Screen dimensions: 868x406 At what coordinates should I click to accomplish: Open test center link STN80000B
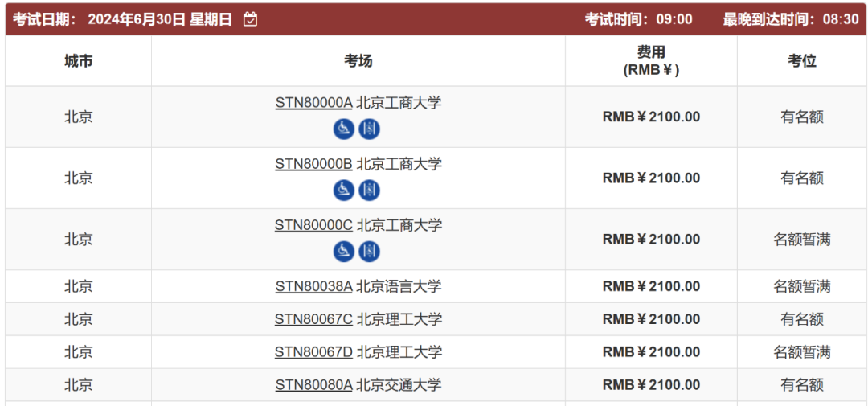coord(314,165)
